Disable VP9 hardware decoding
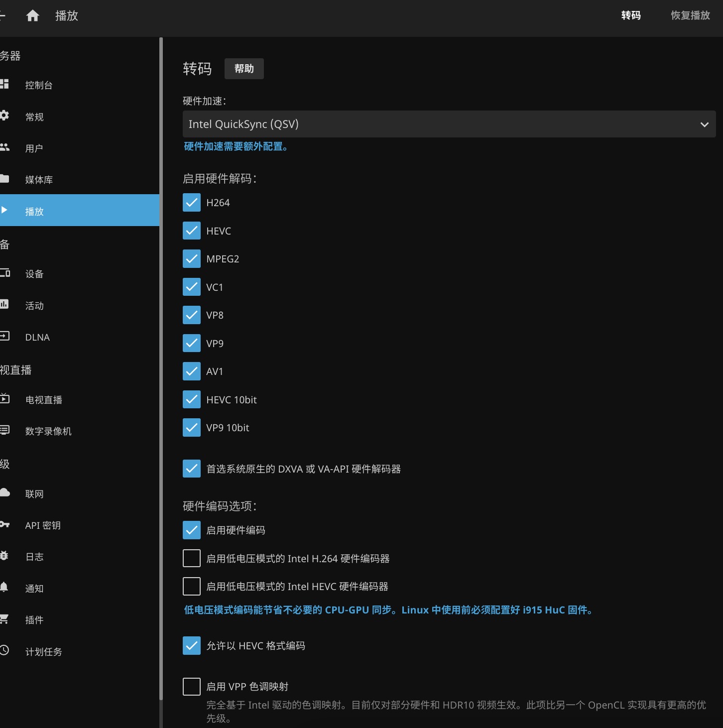 coord(192,343)
